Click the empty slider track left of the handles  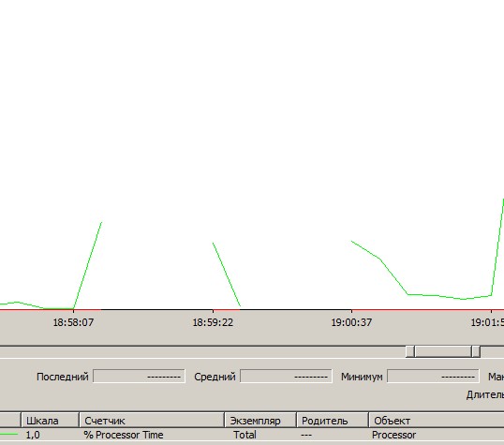tap(202, 351)
